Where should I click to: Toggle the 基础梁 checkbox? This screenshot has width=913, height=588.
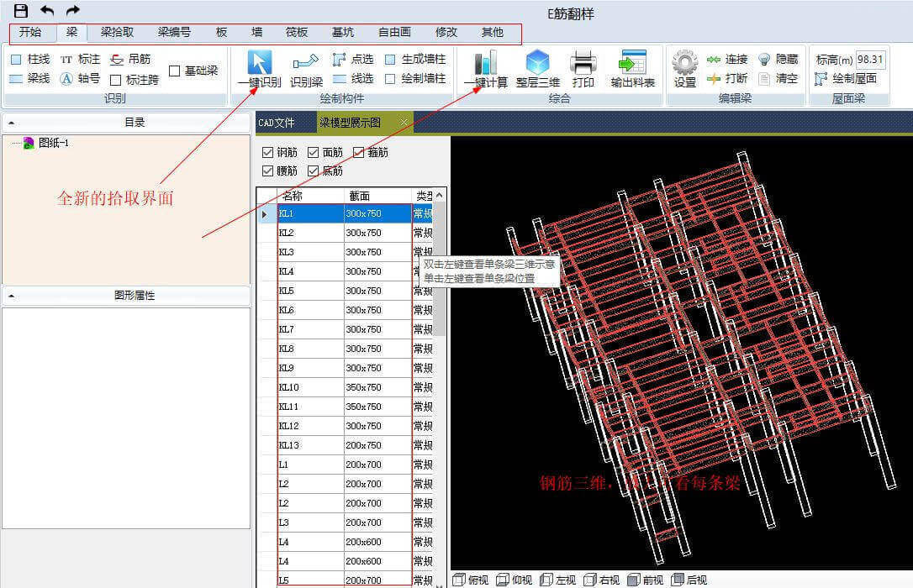tap(175, 71)
